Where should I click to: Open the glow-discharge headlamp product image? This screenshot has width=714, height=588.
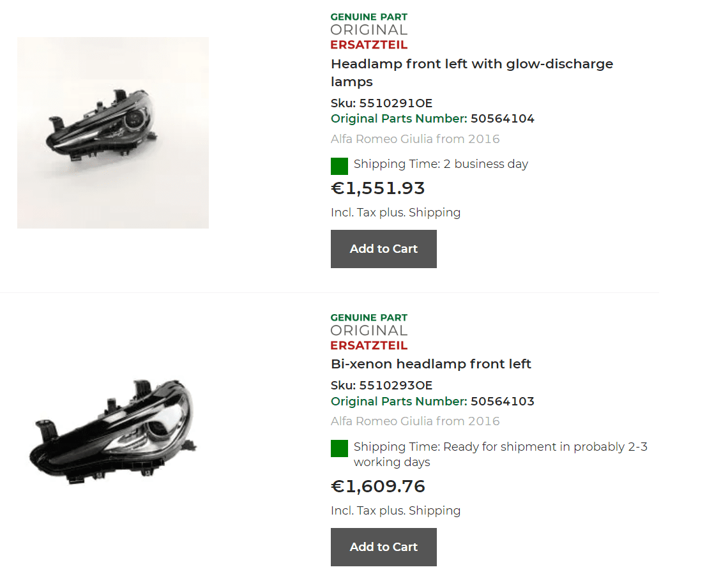[113, 133]
